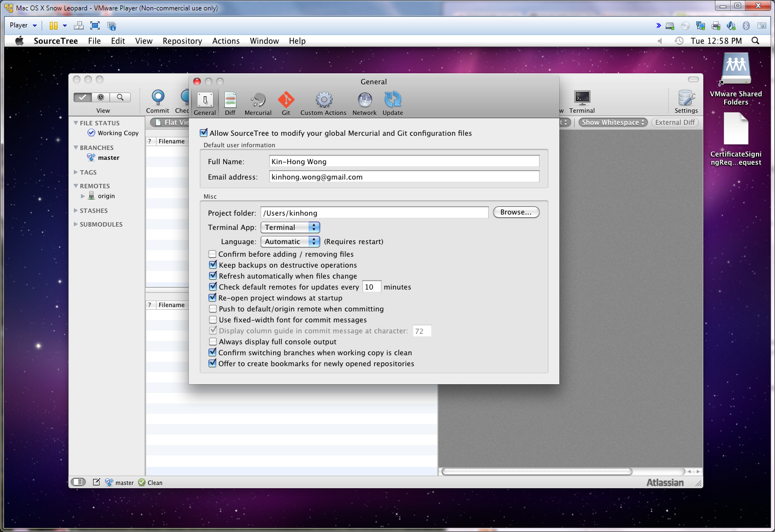Image resolution: width=775 pixels, height=532 pixels.
Task: Collapse the REMOTES section
Action: tap(76, 186)
